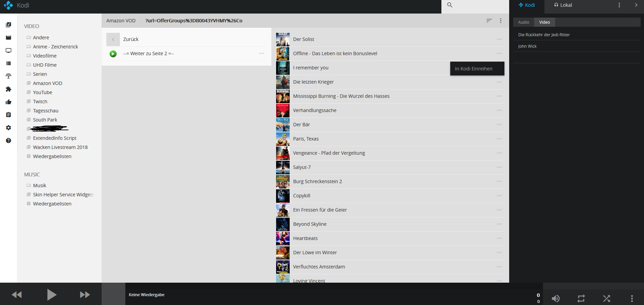Open the Amazon VOD add-on entry

pos(47,83)
